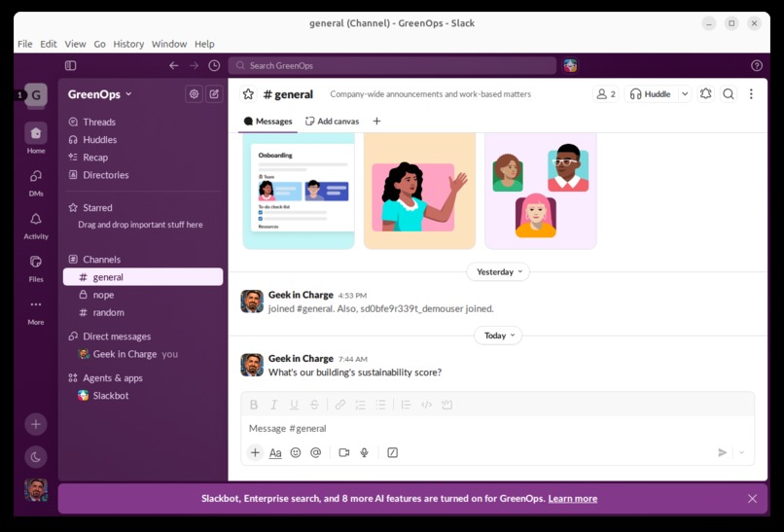Open your profile avatar at rail bottom

pyautogui.click(x=36, y=489)
